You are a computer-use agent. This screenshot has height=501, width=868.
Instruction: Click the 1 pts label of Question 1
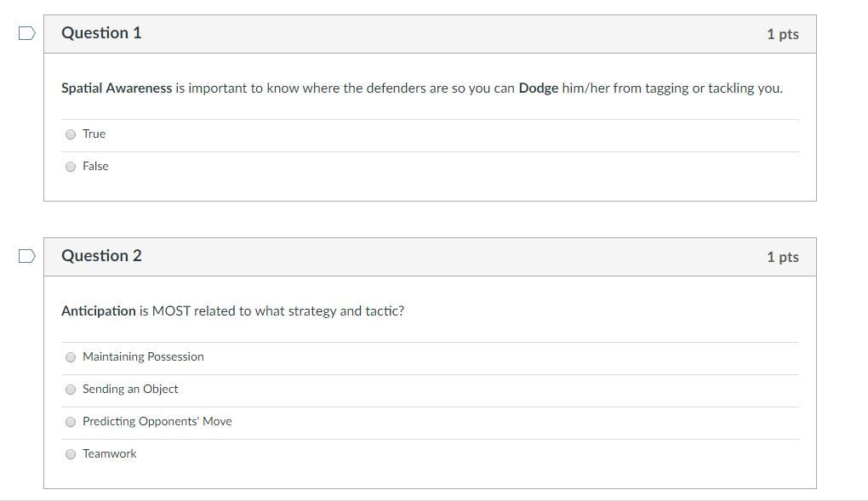pyautogui.click(x=782, y=34)
